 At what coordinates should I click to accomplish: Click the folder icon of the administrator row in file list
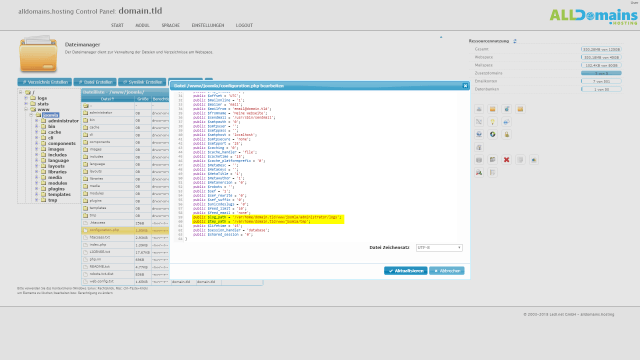pos(86,113)
